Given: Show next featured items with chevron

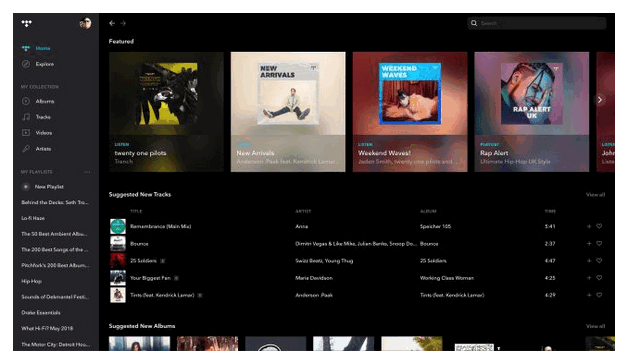Looking at the screenshot, I should click(599, 100).
